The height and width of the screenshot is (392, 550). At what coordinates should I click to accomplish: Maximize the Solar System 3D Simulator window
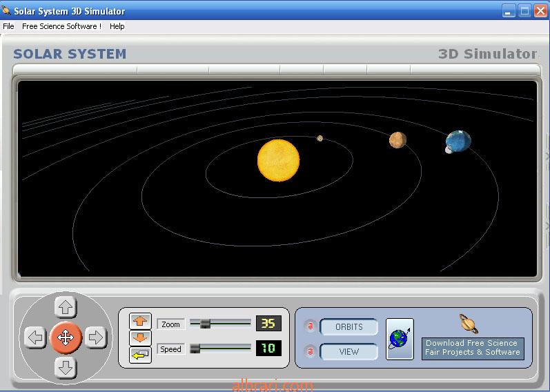click(x=524, y=11)
